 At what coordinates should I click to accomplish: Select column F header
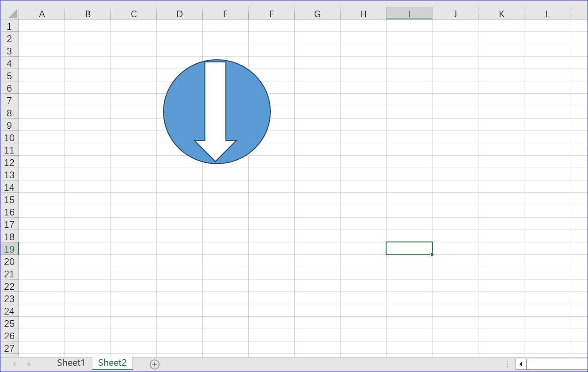click(x=272, y=14)
